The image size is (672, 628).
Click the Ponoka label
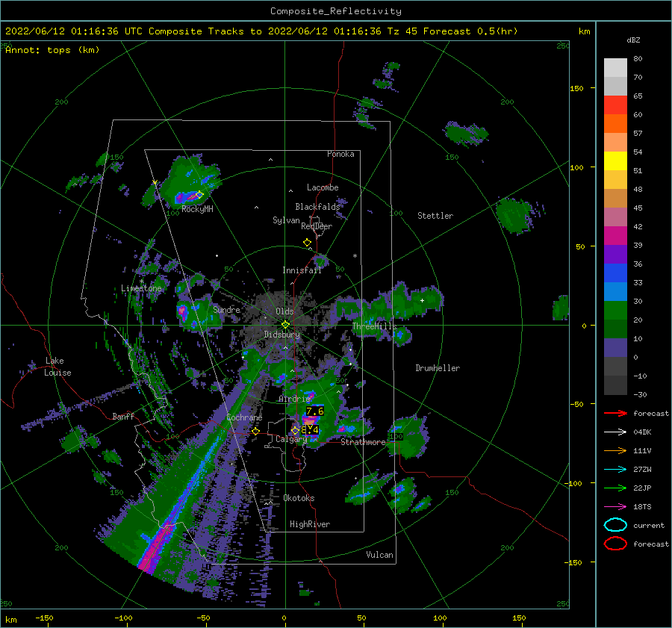point(340,154)
